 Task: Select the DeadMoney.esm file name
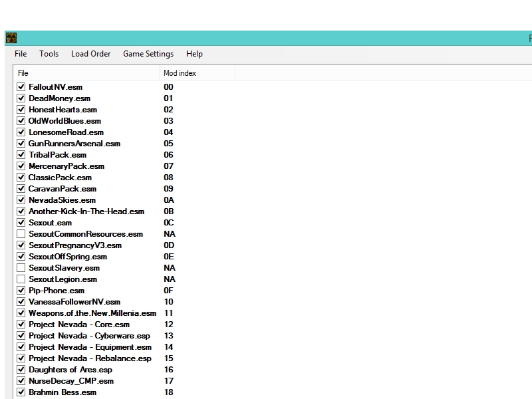tap(60, 98)
